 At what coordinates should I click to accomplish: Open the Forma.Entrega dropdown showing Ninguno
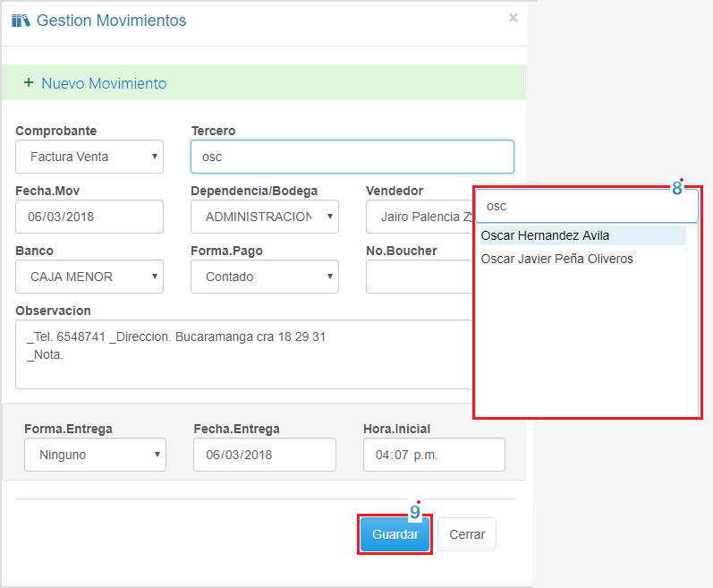pos(95,455)
